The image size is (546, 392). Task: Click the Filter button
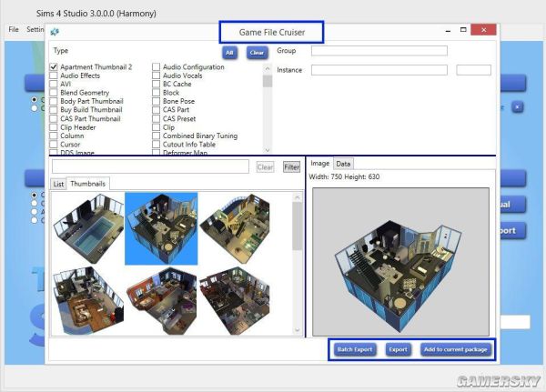[x=291, y=167]
